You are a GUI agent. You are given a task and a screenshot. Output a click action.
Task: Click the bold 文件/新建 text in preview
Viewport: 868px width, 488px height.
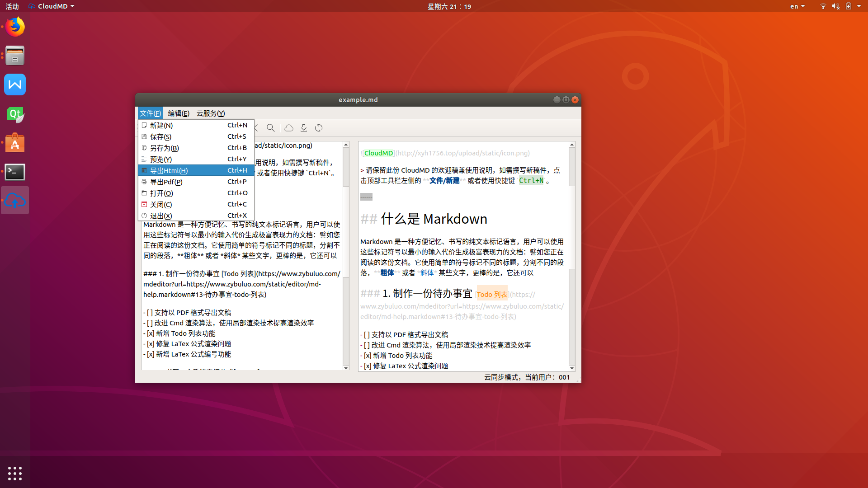tap(444, 181)
